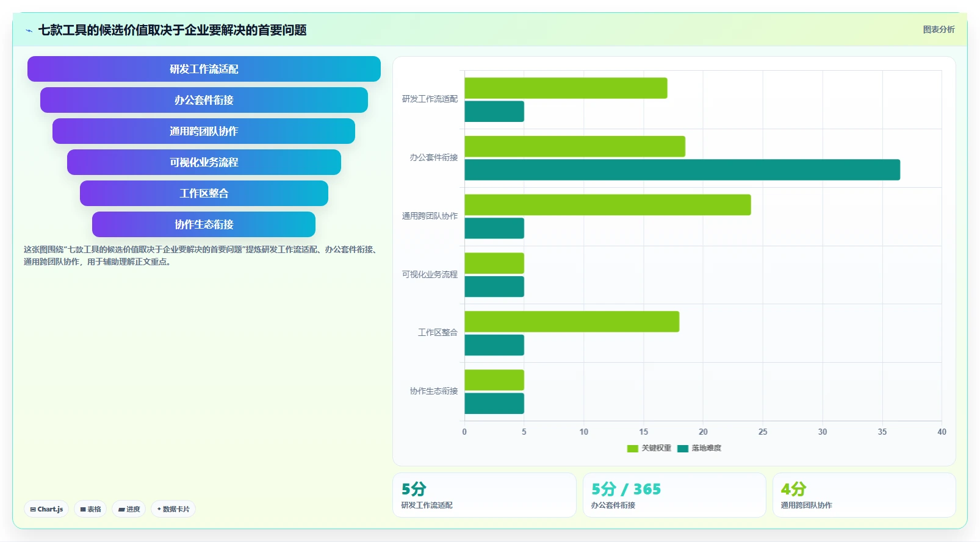Click the green 办公套件衔接 chart bar

click(575, 146)
